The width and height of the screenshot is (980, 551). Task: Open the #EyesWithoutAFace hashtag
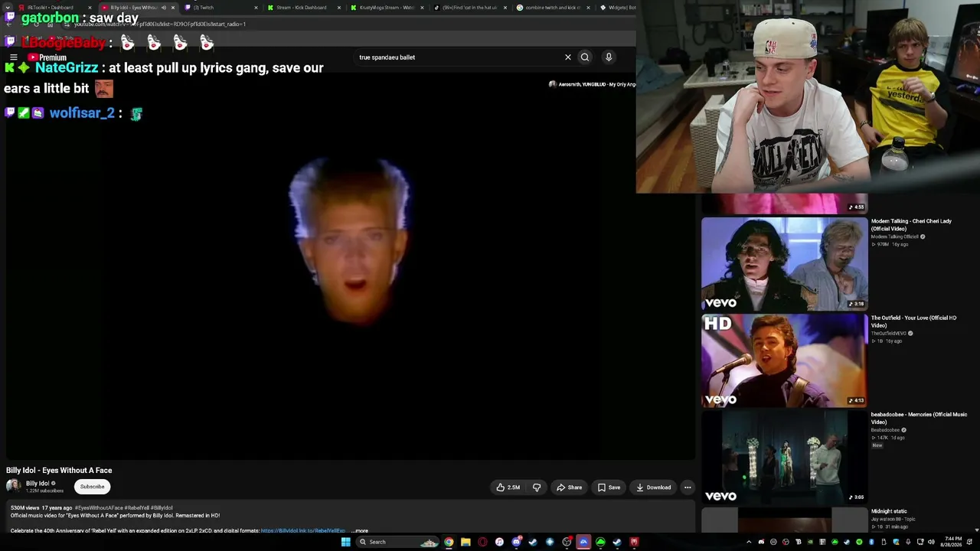(x=98, y=508)
